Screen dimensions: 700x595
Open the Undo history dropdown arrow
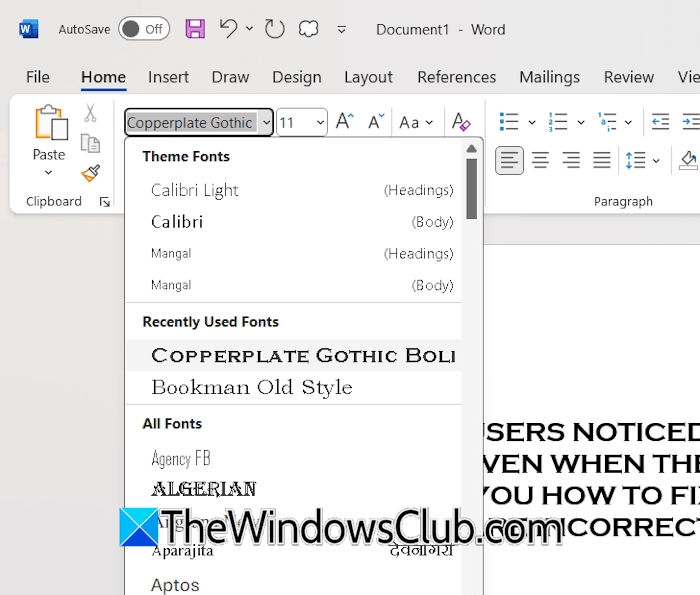250,29
